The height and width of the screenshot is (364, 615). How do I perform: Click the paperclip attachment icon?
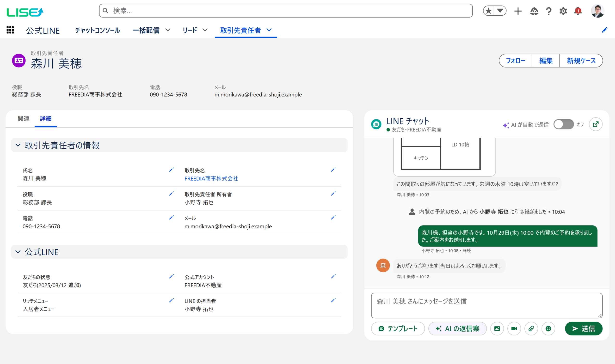click(531, 329)
